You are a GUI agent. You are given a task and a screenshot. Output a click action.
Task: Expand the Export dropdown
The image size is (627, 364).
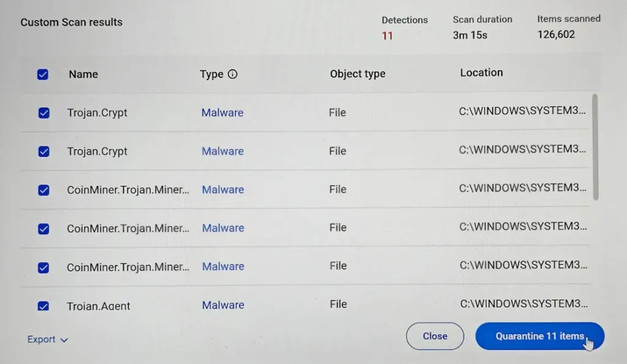47,339
